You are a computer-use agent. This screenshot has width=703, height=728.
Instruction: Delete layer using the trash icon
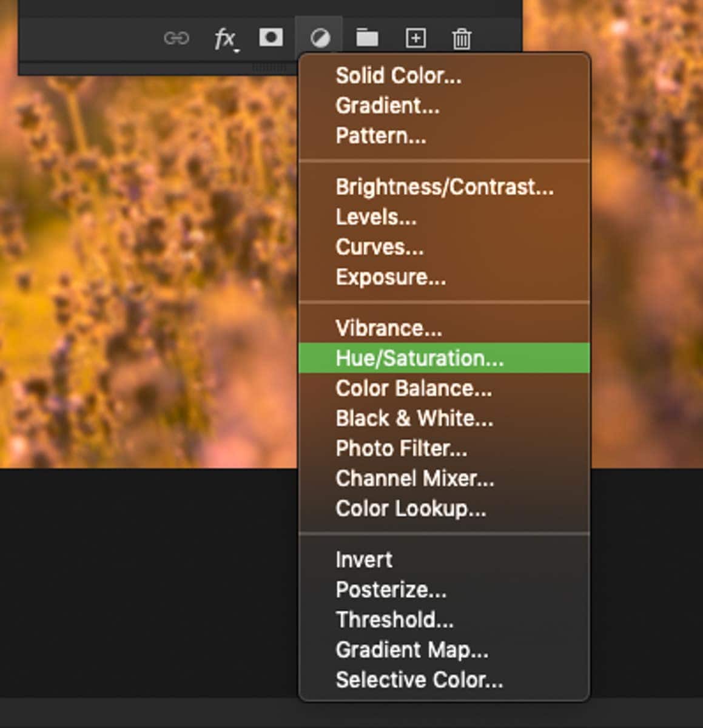[462, 38]
